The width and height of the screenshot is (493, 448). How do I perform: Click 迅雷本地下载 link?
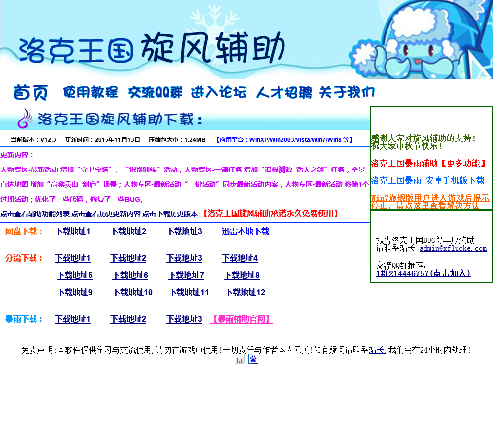coord(245,231)
